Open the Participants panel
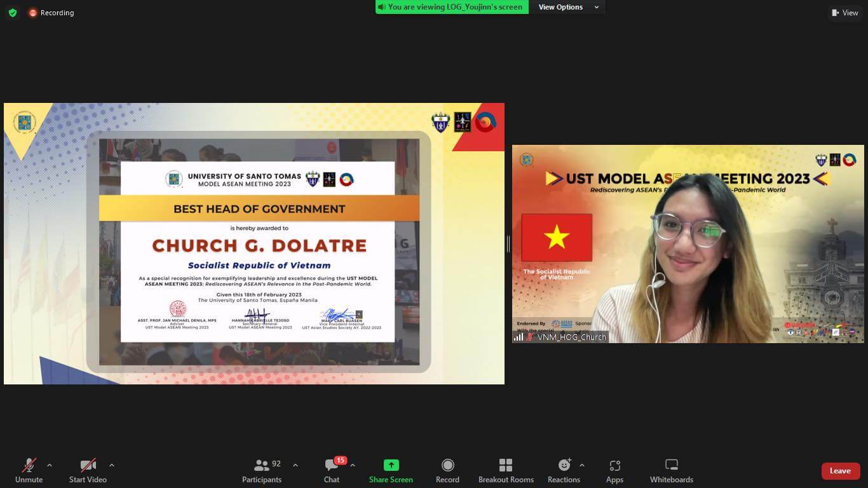The height and width of the screenshot is (488, 868). [x=262, y=471]
